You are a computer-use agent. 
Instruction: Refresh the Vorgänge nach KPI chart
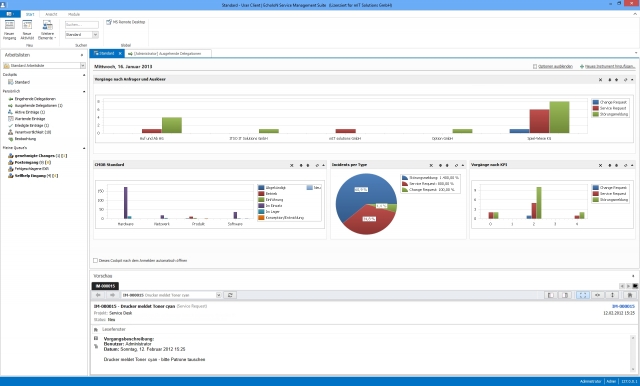pos(625,166)
